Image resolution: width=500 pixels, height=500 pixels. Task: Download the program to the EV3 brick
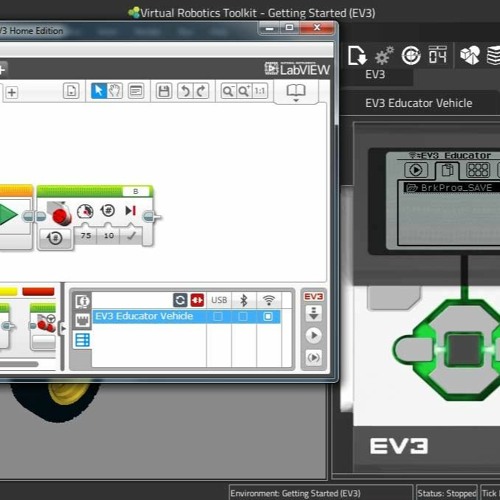point(314,313)
